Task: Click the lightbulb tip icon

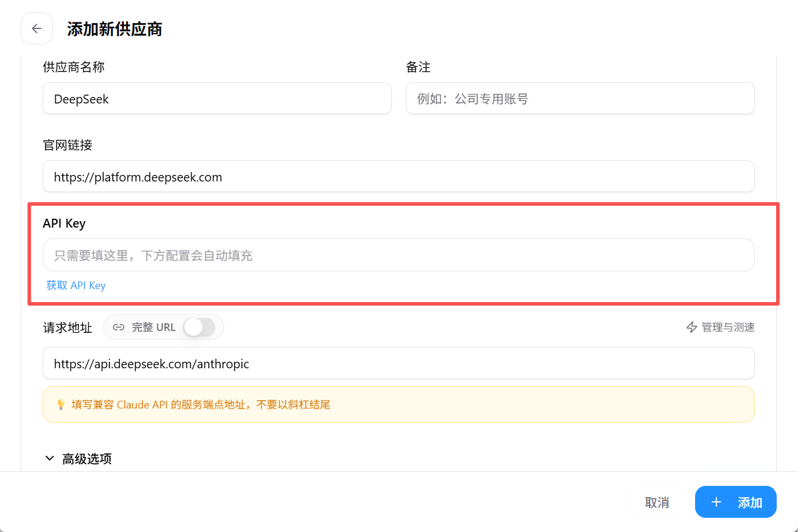Action: pos(60,405)
